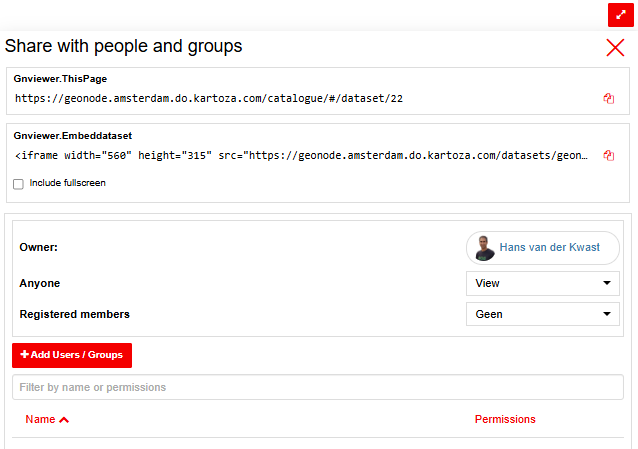Click the red expand fullscreen icon
Image resolution: width=638 pixels, height=449 pixels.
620,15
